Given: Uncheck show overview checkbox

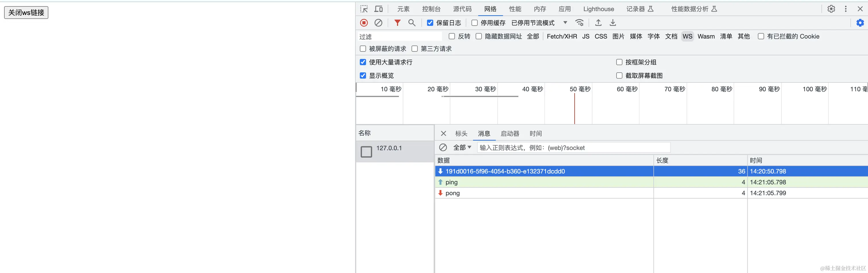Looking at the screenshot, I should click(363, 75).
